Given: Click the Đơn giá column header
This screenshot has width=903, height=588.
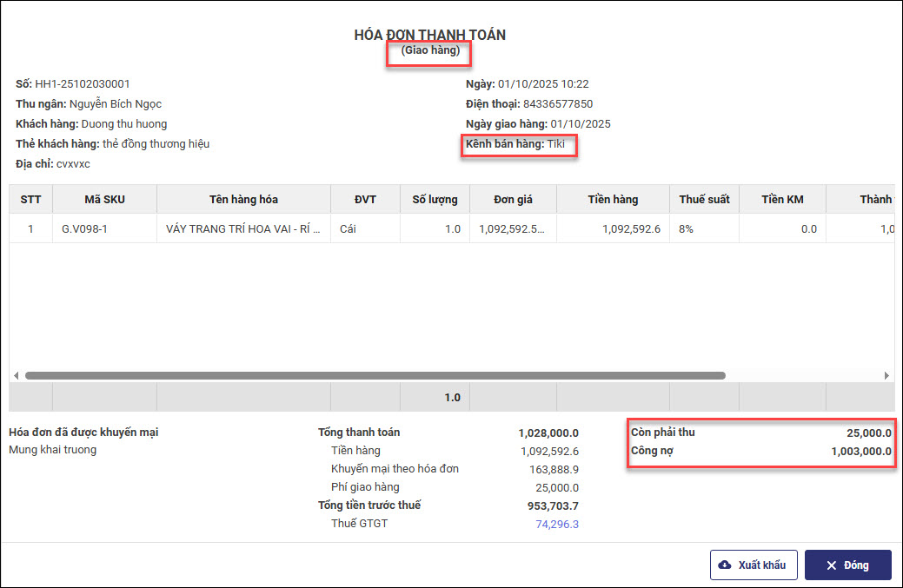Looking at the screenshot, I should tap(513, 199).
